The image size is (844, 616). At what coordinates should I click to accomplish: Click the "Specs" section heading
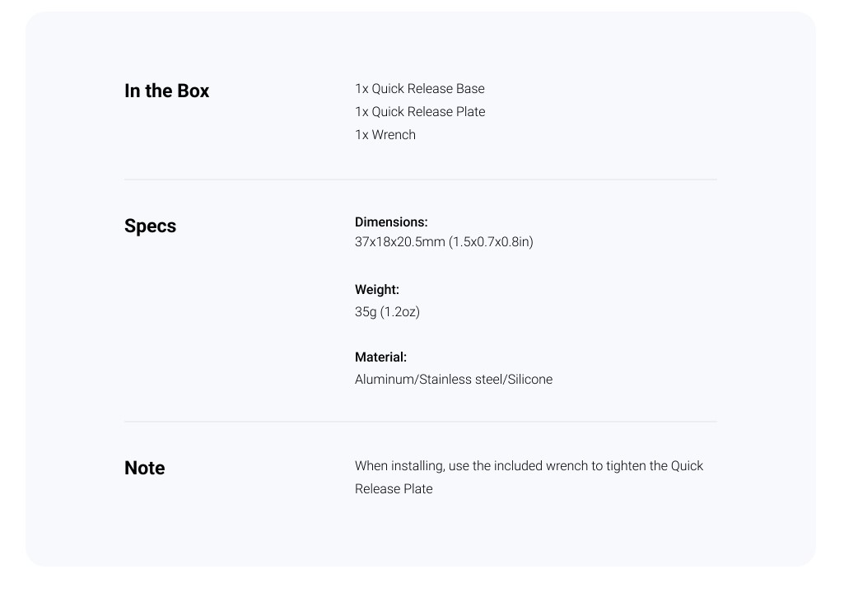(x=150, y=226)
